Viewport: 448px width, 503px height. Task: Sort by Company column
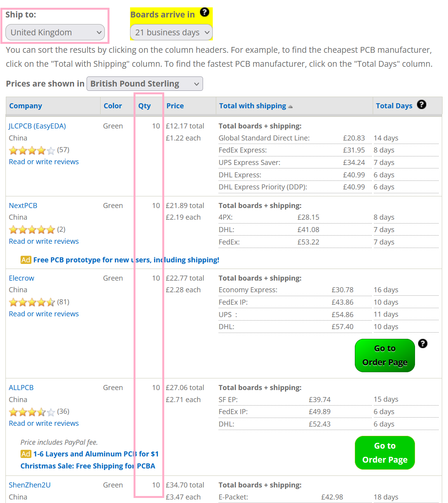(26, 106)
